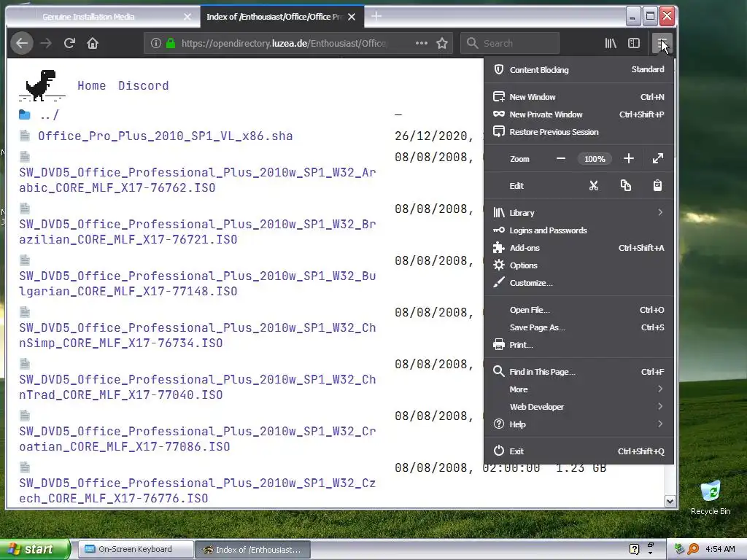Image resolution: width=747 pixels, height=560 pixels.
Task: Copy with the Edit row copy icon
Action: coord(625,186)
